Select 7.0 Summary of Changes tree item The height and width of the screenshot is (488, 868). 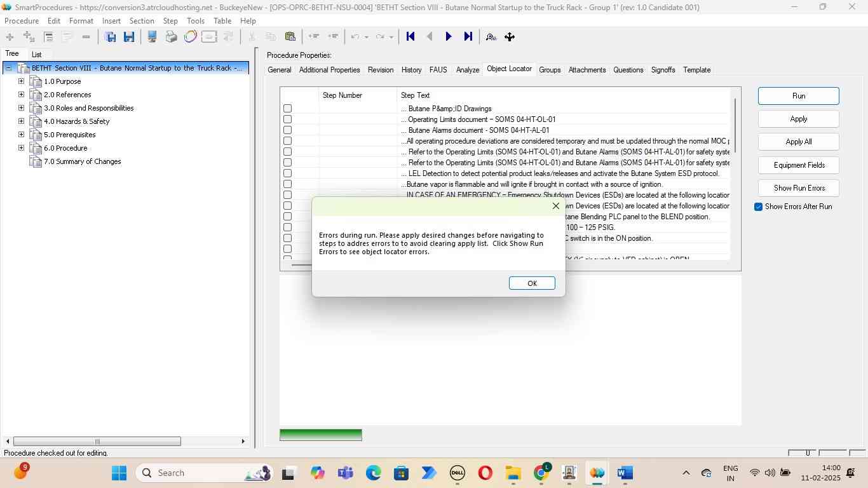click(x=82, y=161)
